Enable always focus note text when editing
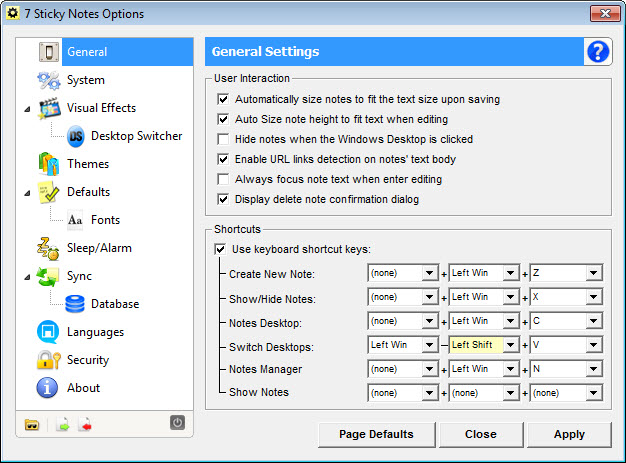 click(x=223, y=179)
